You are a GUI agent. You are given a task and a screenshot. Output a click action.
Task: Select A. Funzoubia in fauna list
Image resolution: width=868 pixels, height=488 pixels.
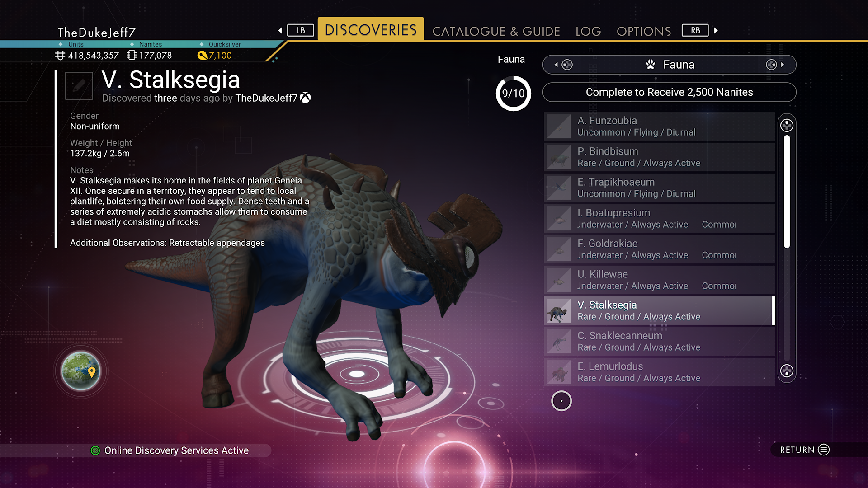pos(659,127)
